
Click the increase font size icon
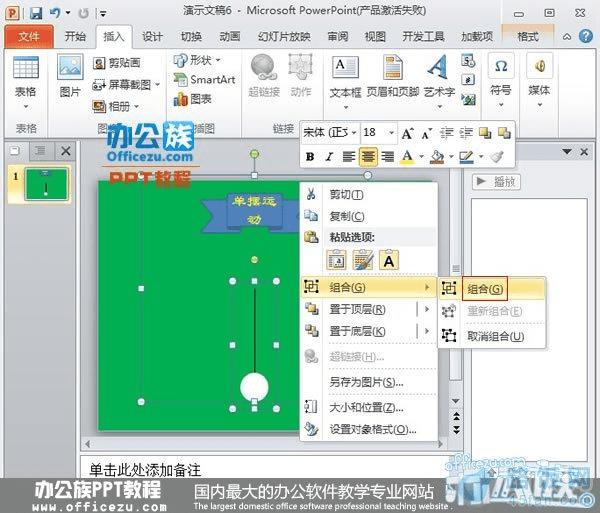[x=407, y=134]
